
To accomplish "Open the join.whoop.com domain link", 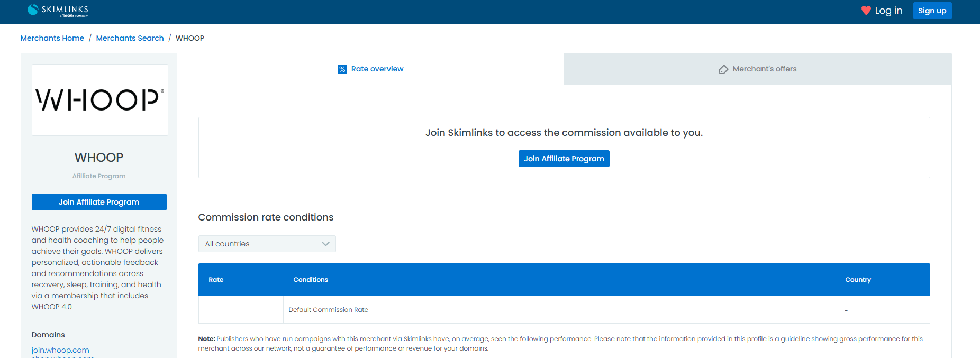I will [x=60, y=350].
